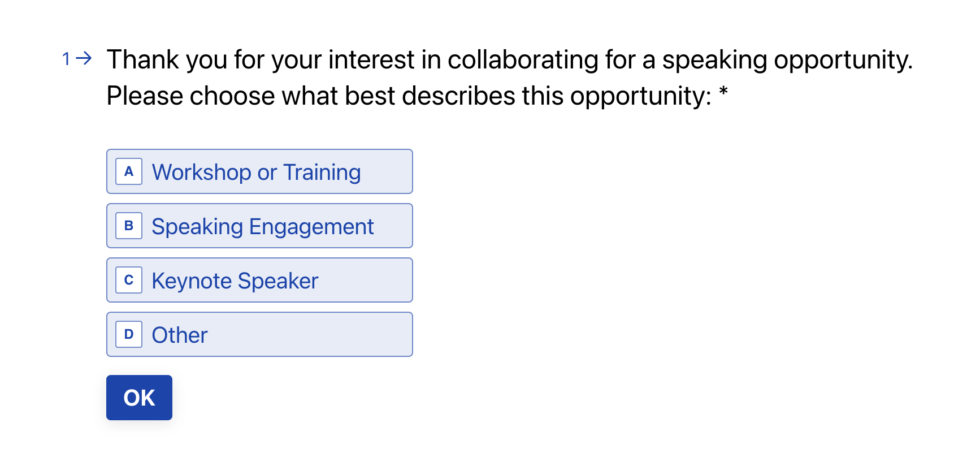
Task: Click the D key badge icon
Action: [x=129, y=334]
